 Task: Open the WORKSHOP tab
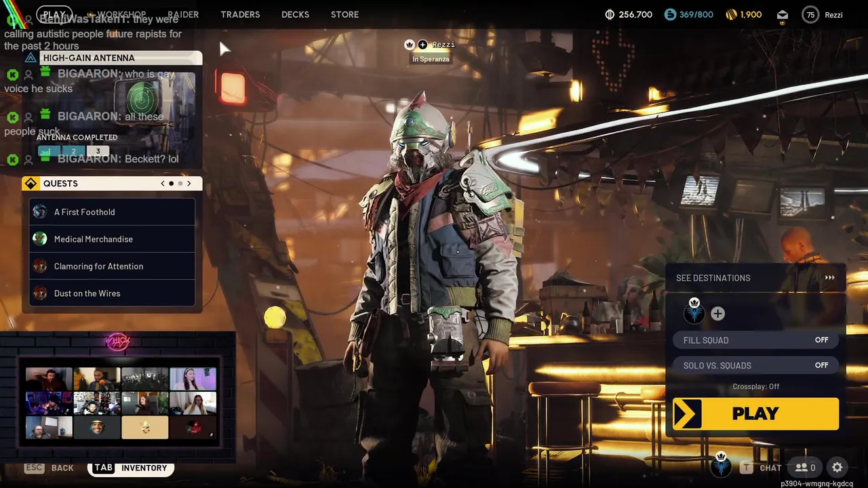pos(121,14)
